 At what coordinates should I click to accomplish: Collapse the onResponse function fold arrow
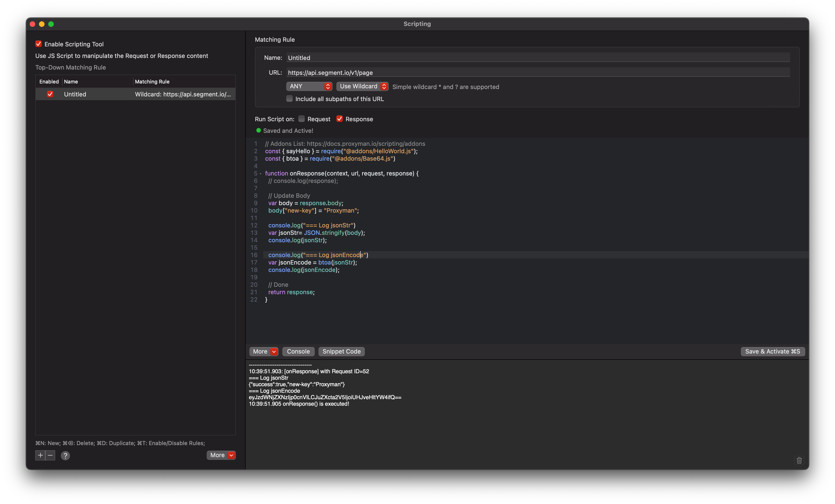[261, 174]
